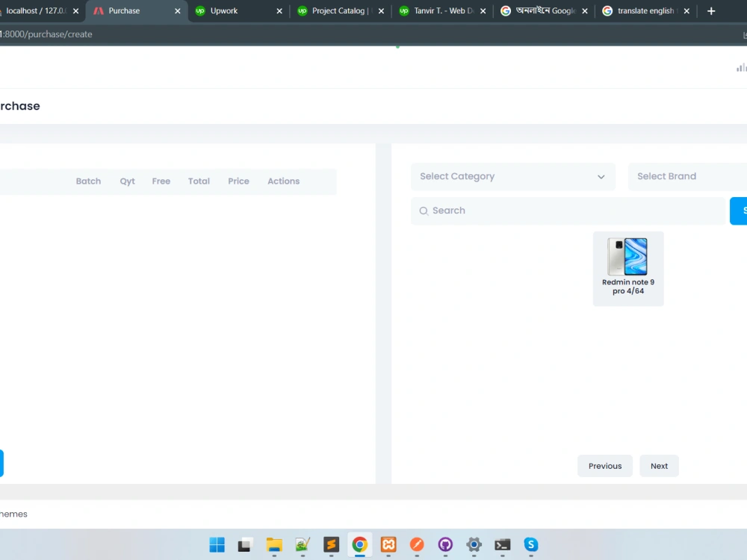
Task: Open new browser tab with plus
Action: pos(711,11)
